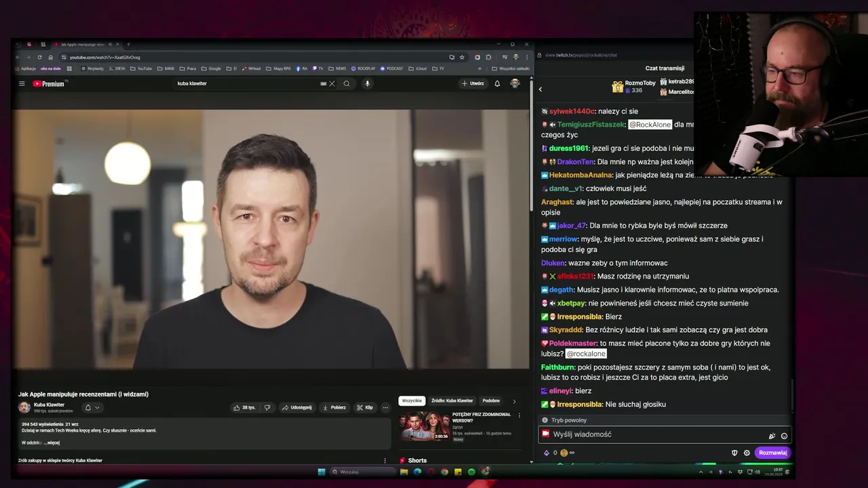Open the emote picker in chat box
Viewport: 868px width, 488px height.
tap(784, 436)
